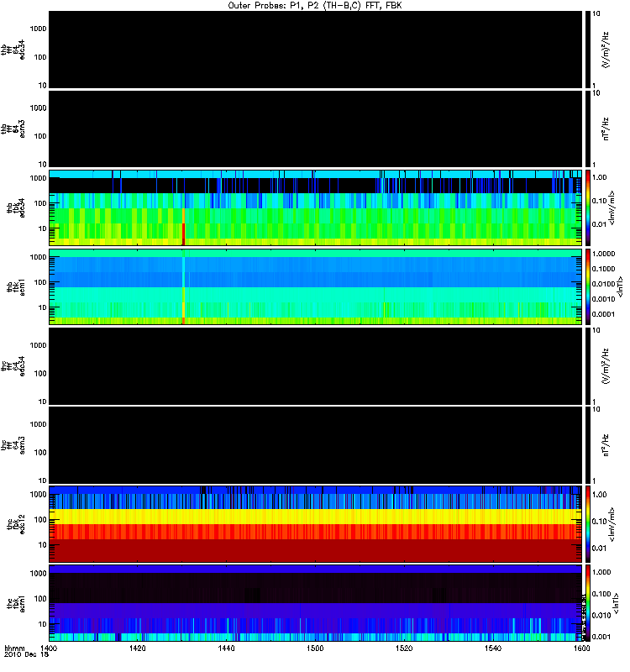630x672 pixels.
Task: Click the "2010 Dec 18" date label
Action: pos(26,655)
